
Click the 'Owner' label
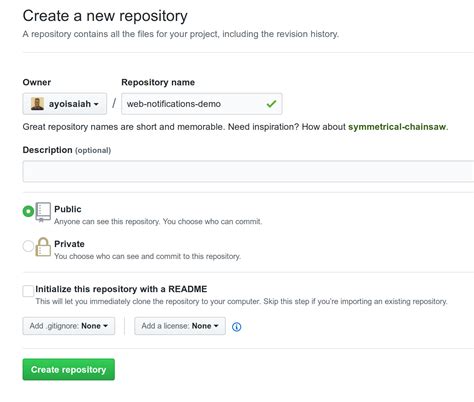click(x=37, y=82)
